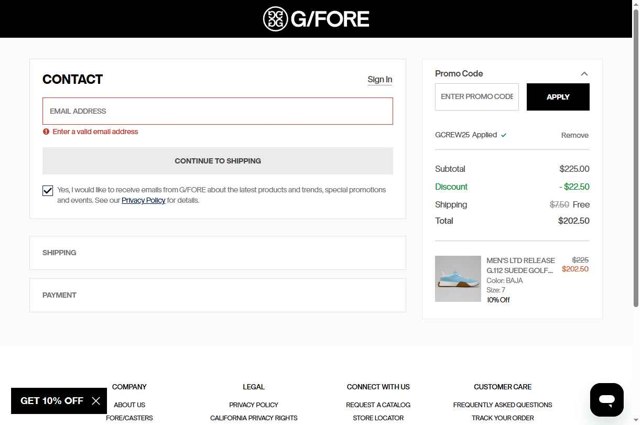The image size is (640, 425).
Task: Click the Customer Care footer heading
Action: (x=502, y=387)
